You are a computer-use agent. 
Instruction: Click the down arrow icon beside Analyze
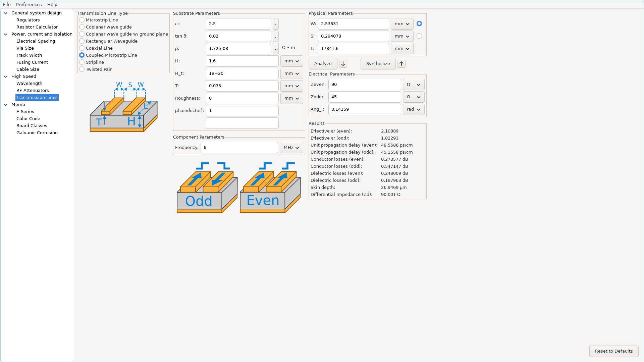[343, 64]
